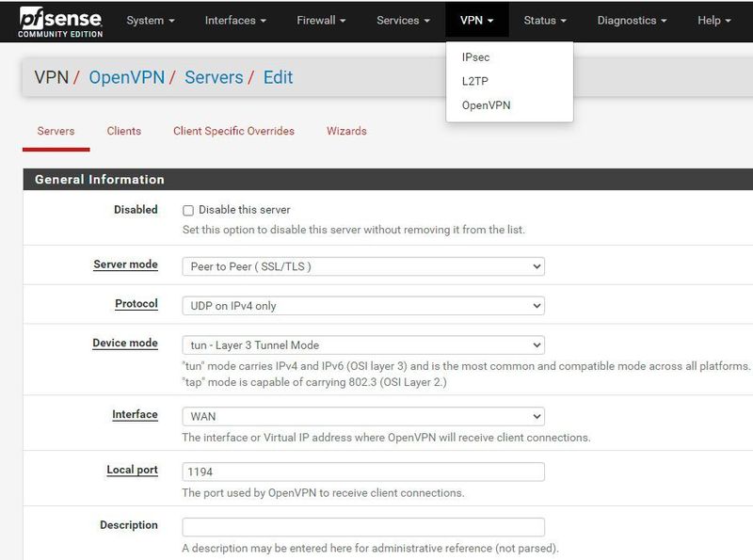Screen dimensions: 753x560
Task: Expand the Interface dropdown showing WAN
Action: point(363,416)
